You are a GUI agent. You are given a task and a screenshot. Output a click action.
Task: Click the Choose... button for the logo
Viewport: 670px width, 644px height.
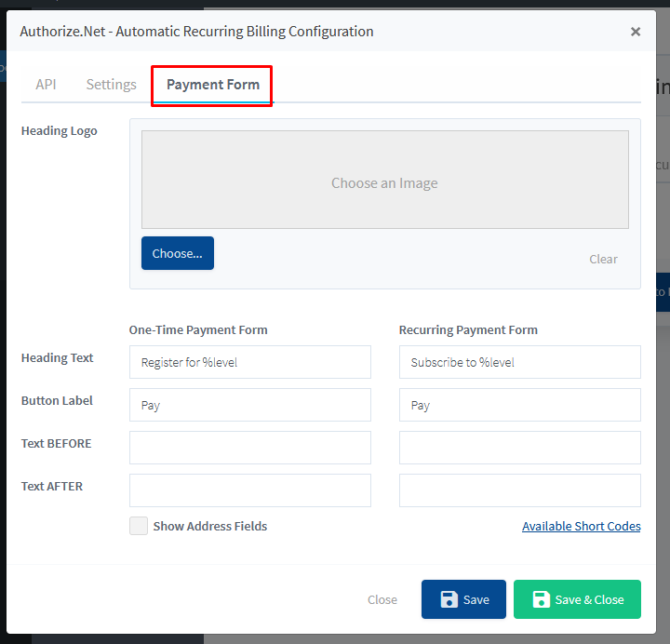tap(178, 253)
